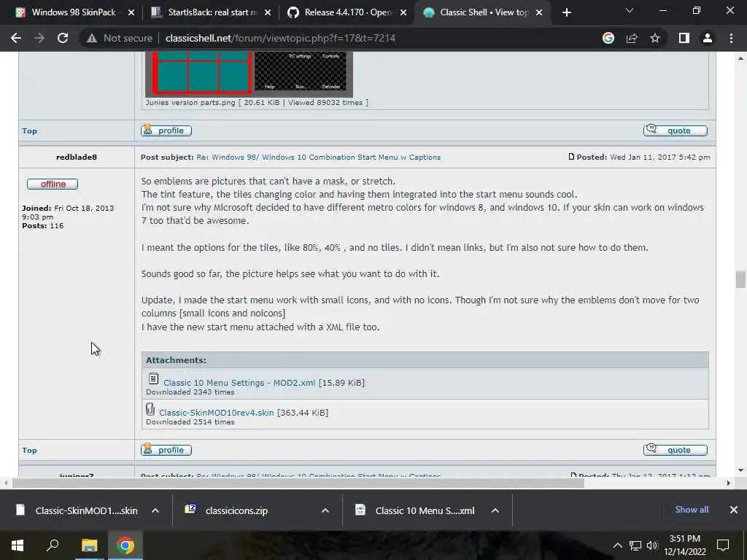Close the downloads bar

coord(734,510)
